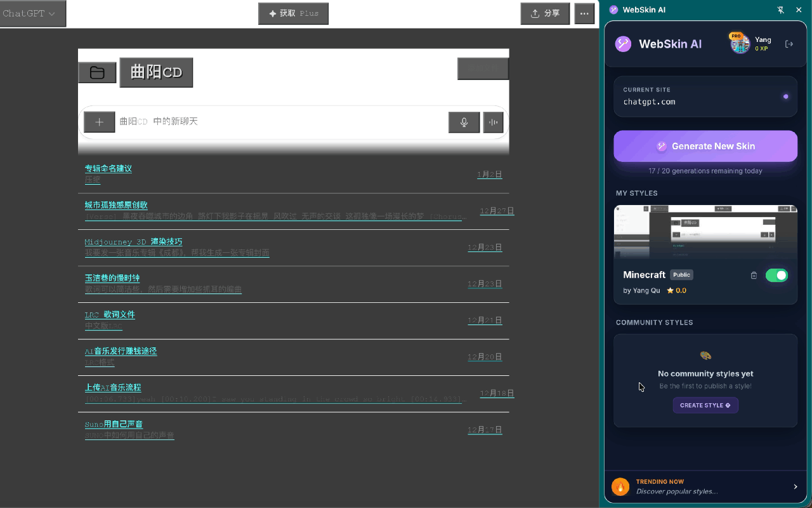The height and width of the screenshot is (508, 812).
Task: Click Generate New Skin
Action: (705, 145)
